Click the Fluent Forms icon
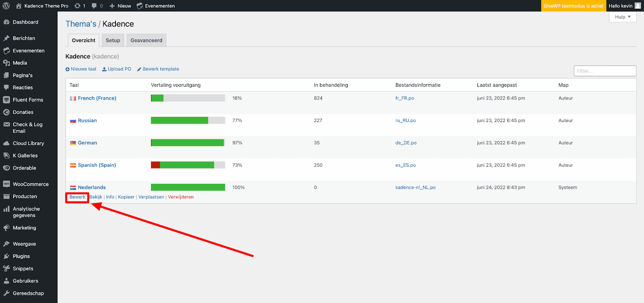This screenshot has width=644, height=303. coord(6,100)
